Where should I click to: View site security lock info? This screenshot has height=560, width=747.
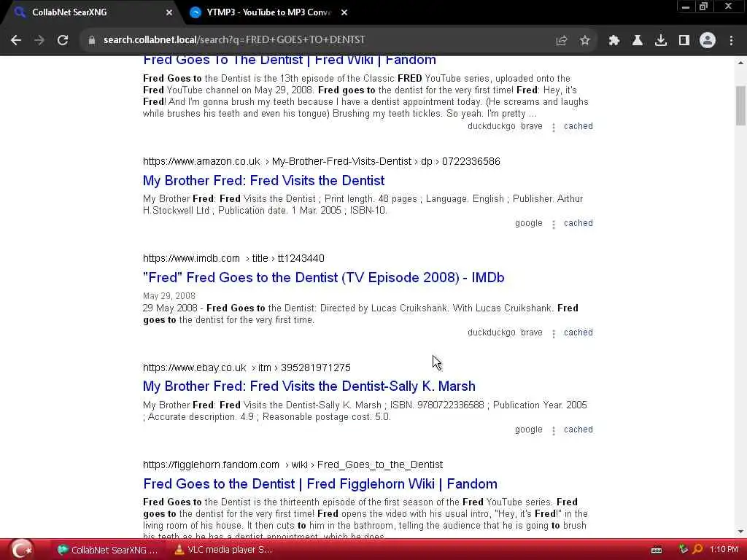click(91, 40)
